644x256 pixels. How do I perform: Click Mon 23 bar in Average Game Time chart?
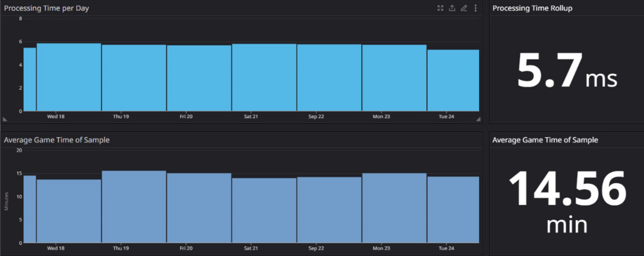pos(394,208)
